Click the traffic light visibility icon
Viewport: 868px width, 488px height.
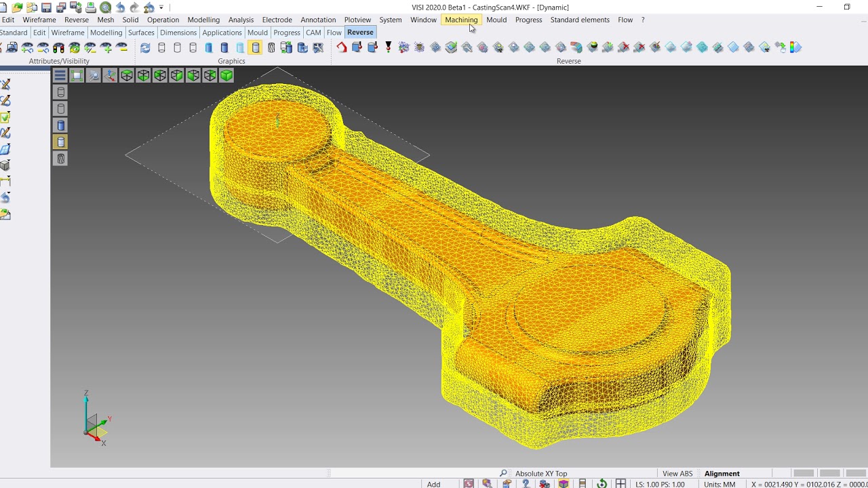[x=59, y=47]
